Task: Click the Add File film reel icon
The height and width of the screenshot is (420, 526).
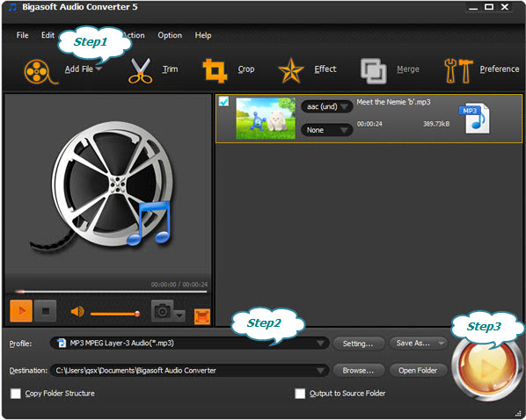Action: point(40,71)
